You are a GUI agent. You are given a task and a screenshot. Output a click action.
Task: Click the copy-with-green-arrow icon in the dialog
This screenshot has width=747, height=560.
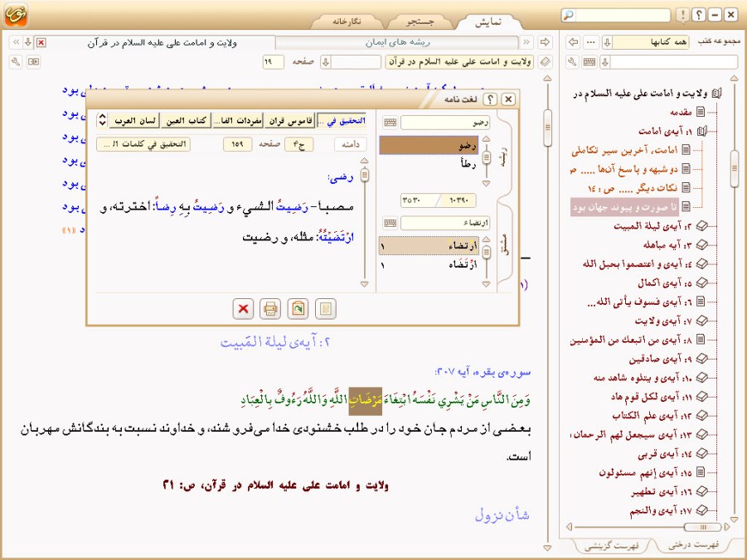point(298,308)
